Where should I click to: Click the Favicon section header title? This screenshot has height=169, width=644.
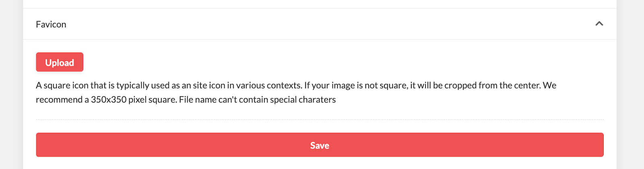(51, 25)
